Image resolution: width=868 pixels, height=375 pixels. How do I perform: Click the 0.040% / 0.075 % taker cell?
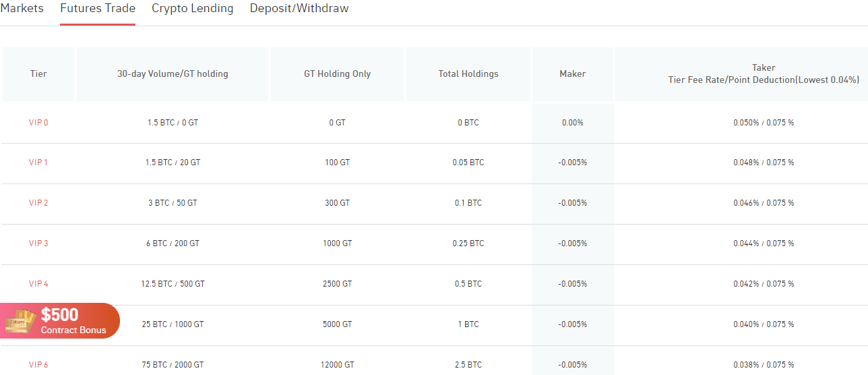764,324
